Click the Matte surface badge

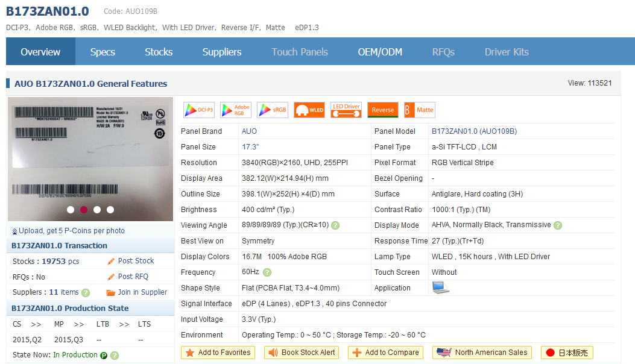tap(420, 110)
